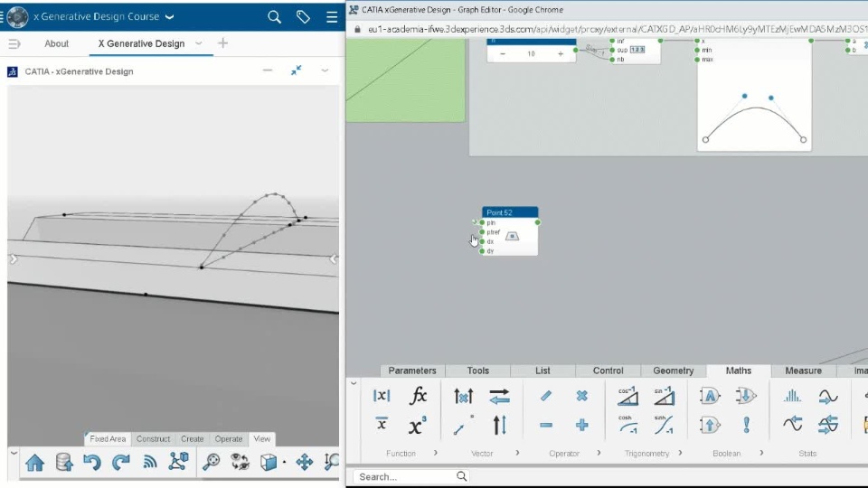
Task: Open the search in the course header
Action: coord(274,16)
